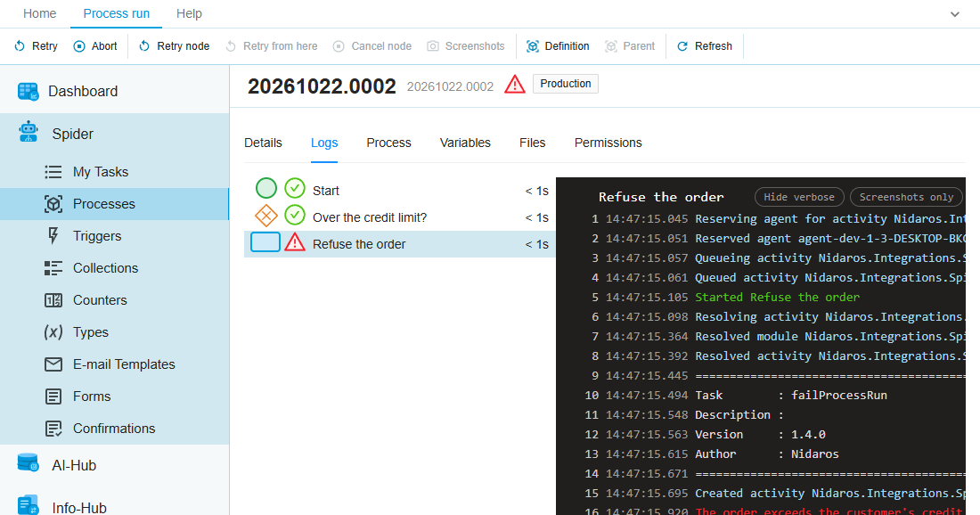Select the Refuse the order step
980x515 pixels.
(x=399, y=244)
